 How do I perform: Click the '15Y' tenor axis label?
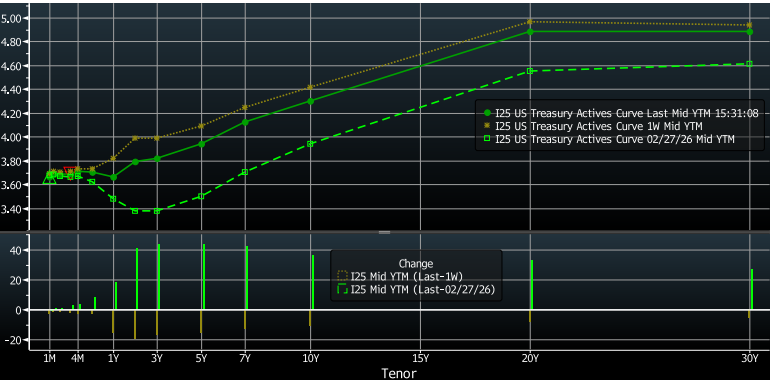tap(421, 358)
